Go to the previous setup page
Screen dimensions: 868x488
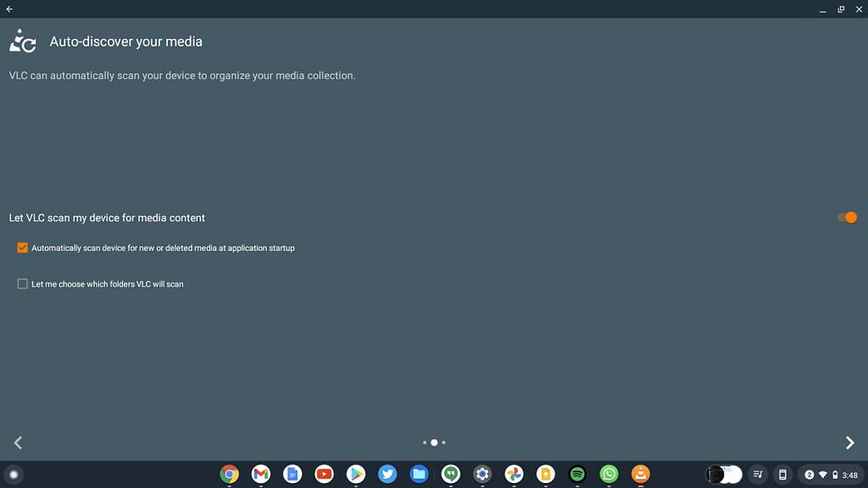coord(18,442)
